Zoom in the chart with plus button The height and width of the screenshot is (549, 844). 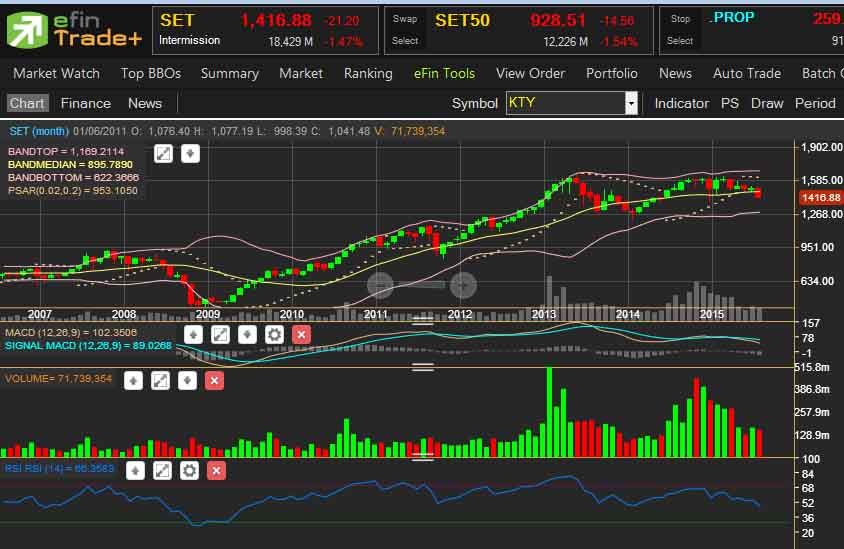tap(463, 285)
